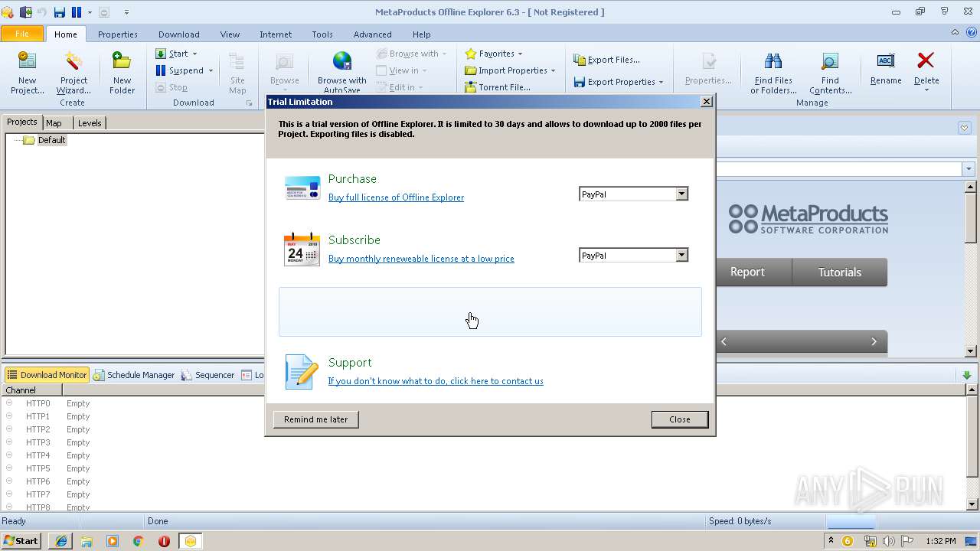Screen dimensions: 980x551
Task: Click the Favorites star icon
Action: [x=471, y=54]
